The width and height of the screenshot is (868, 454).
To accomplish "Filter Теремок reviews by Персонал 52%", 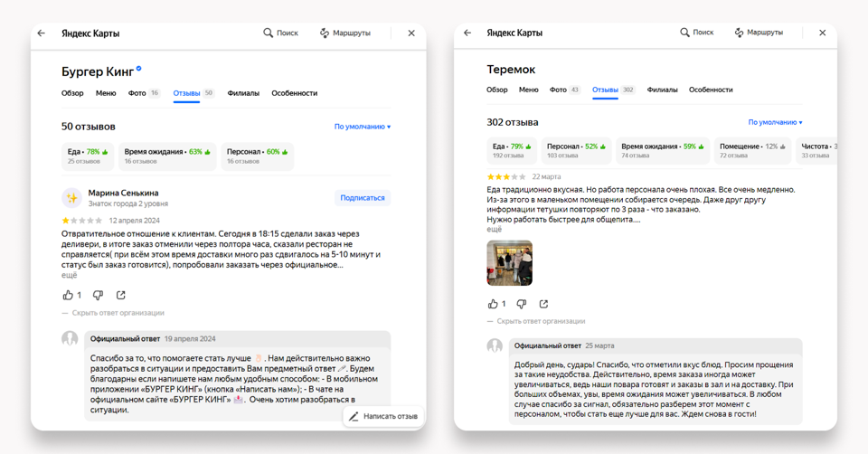I will click(576, 151).
